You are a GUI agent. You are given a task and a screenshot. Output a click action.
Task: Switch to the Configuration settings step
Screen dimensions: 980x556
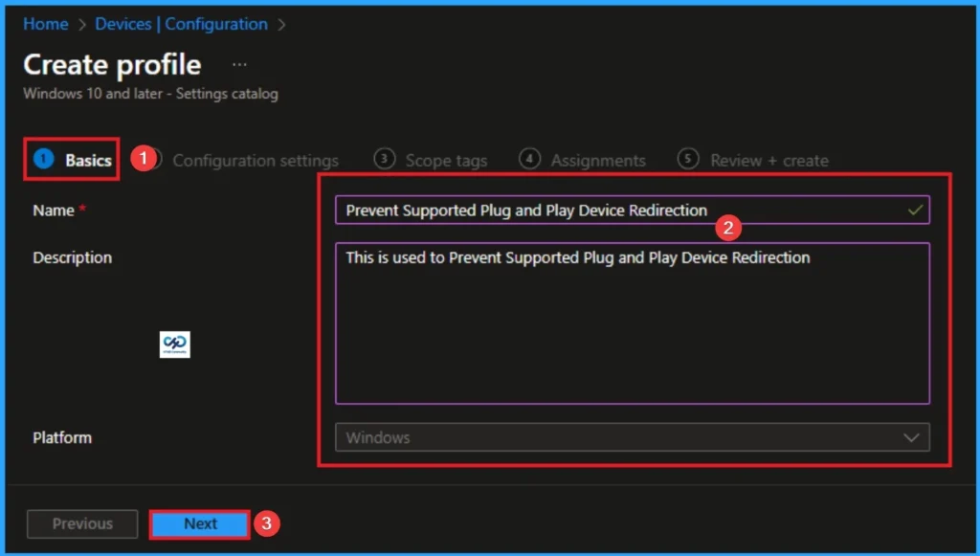pyautogui.click(x=256, y=160)
